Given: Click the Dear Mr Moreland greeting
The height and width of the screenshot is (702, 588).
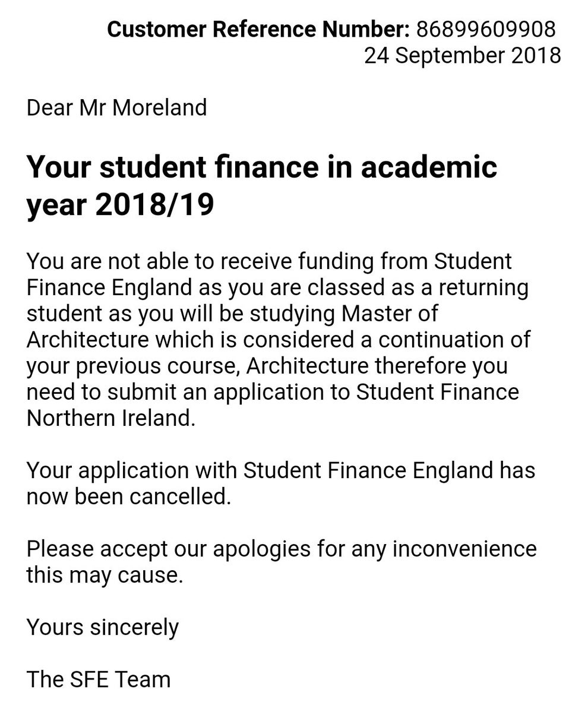Looking at the screenshot, I should click(x=116, y=107).
